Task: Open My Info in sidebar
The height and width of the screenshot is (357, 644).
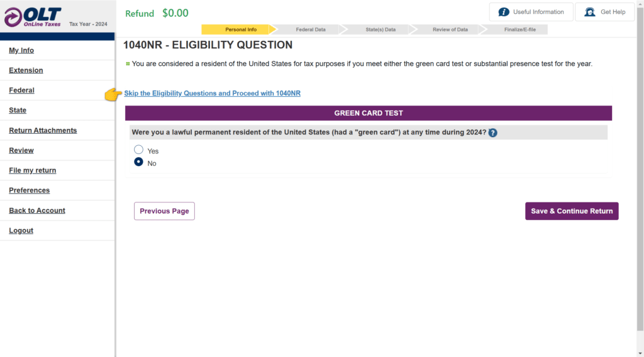Action: (x=21, y=50)
